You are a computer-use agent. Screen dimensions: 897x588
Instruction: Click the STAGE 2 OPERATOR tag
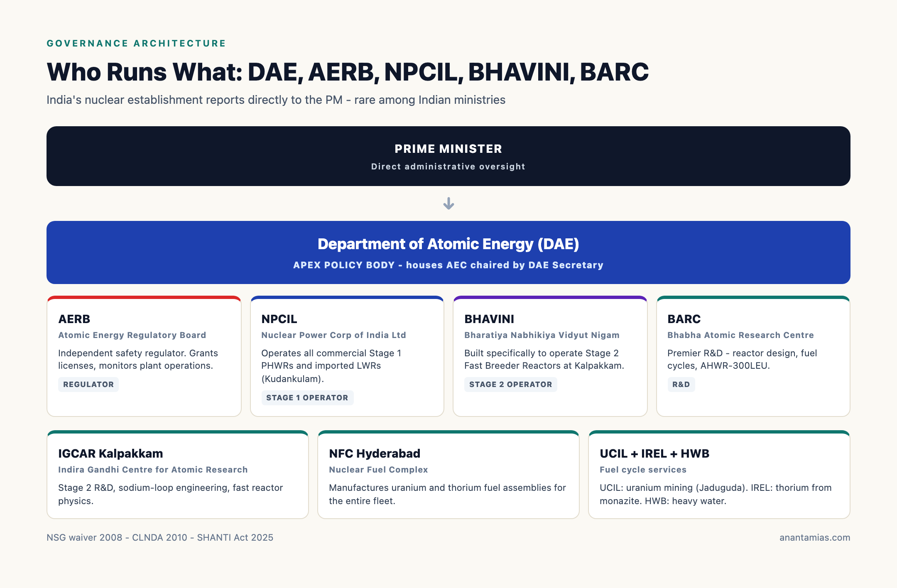click(x=511, y=385)
